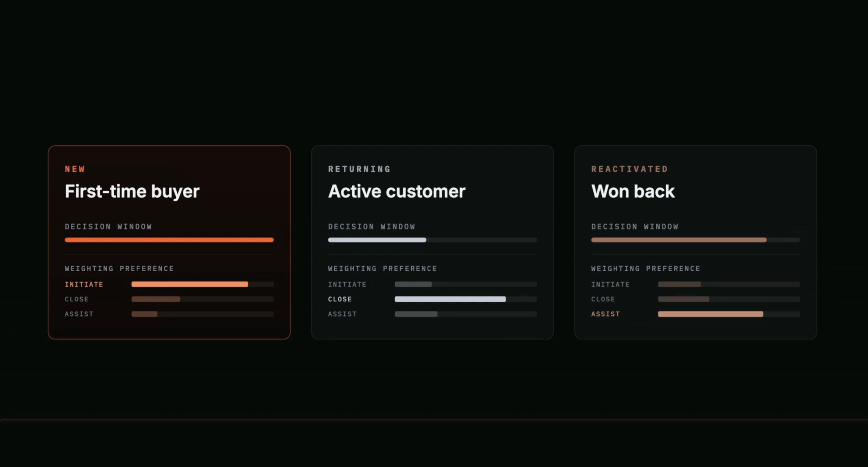
Task: Click CLOSE label in Won back card
Action: 603,299
